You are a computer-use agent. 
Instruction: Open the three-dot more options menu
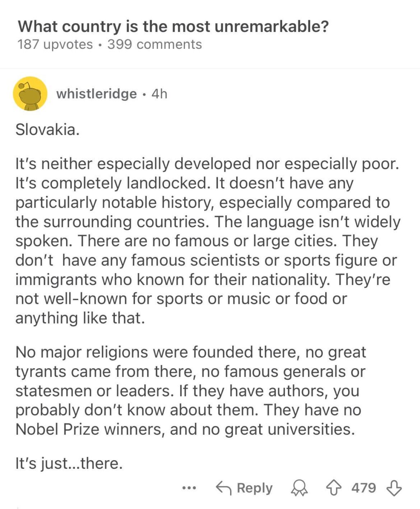[189, 488]
